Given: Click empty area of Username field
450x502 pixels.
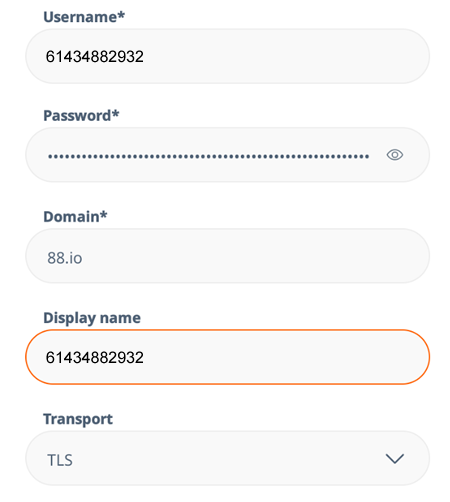Looking at the screenshot, I should click(x=283, y=56).
